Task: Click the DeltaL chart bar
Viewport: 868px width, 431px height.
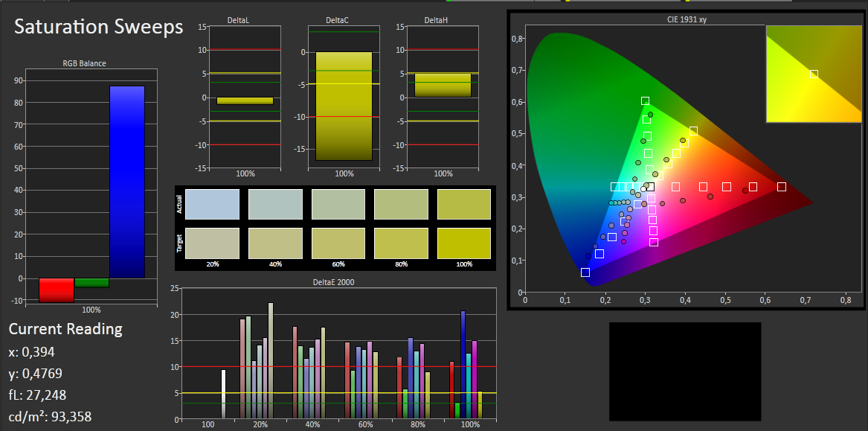Action: pyautogui.click(x=245, y=100)
